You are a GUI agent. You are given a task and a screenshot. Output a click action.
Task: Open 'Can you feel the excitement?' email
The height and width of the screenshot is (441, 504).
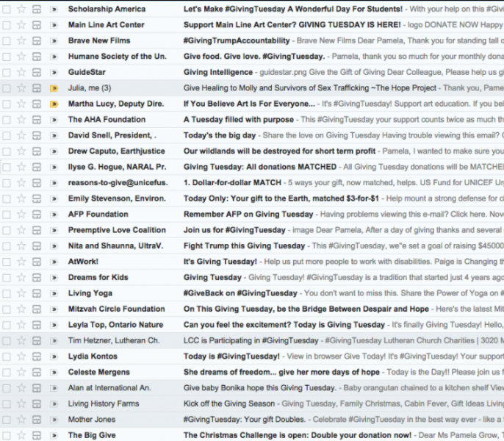pos(284,325)
